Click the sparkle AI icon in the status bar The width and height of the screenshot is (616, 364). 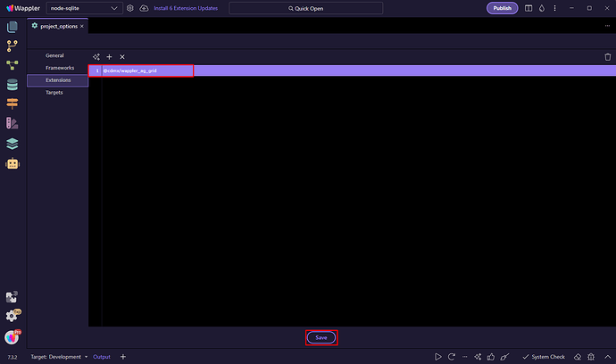click(x=478, y=357)
